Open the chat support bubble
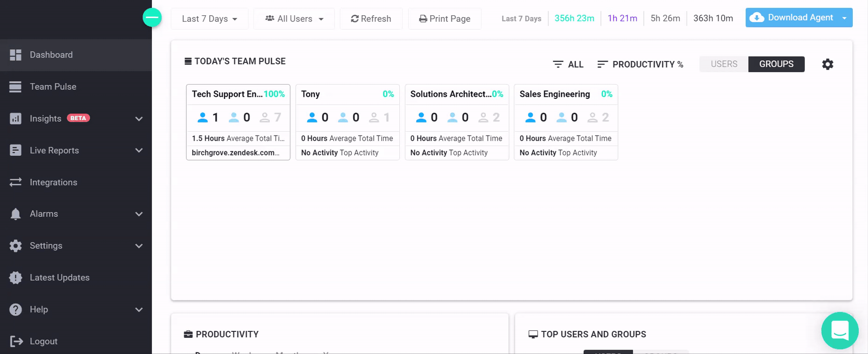The width and height of the screenshot is (868, 354). [x=840, y=331]
